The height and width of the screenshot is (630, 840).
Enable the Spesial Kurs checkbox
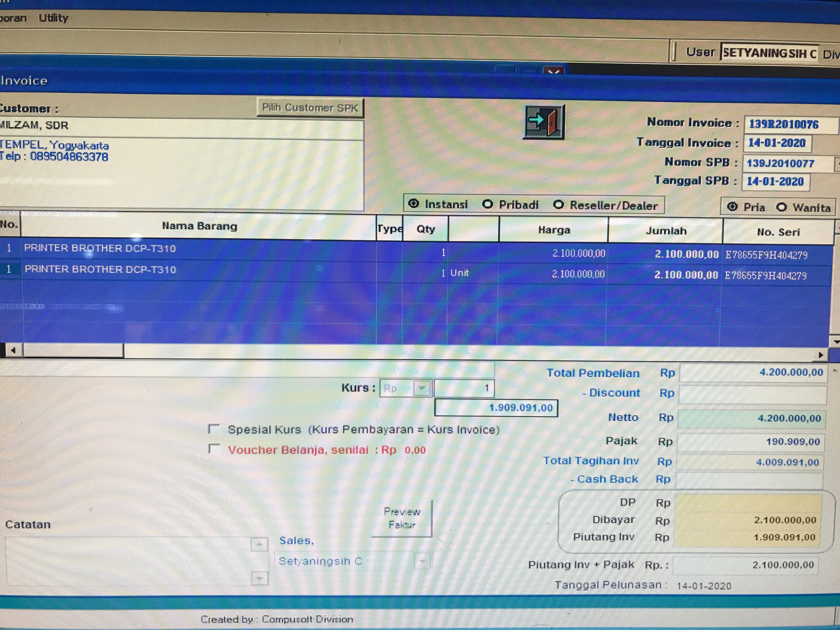click(x=214, y=429)
